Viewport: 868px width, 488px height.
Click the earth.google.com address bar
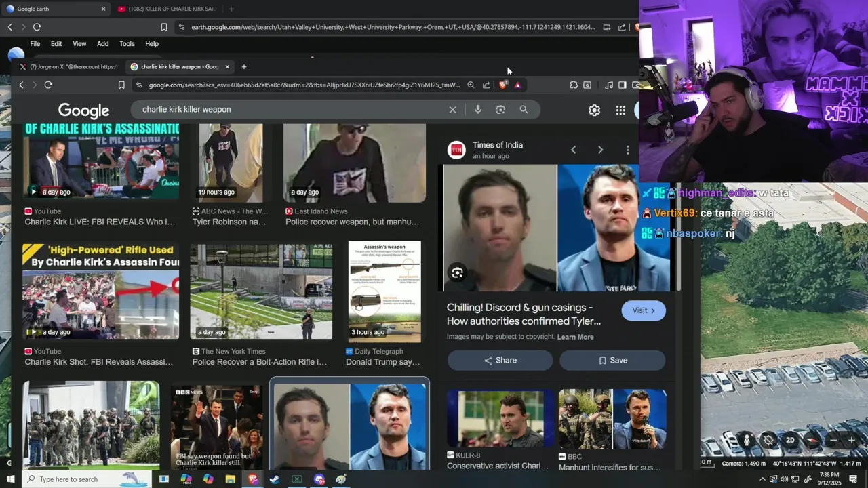393,27
